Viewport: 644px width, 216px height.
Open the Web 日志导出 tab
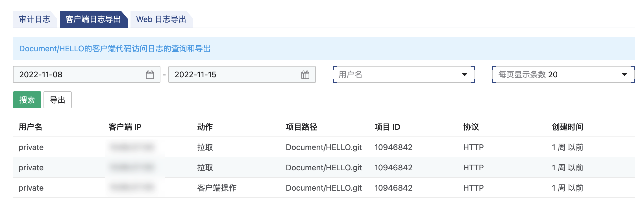tap(161, 19)
